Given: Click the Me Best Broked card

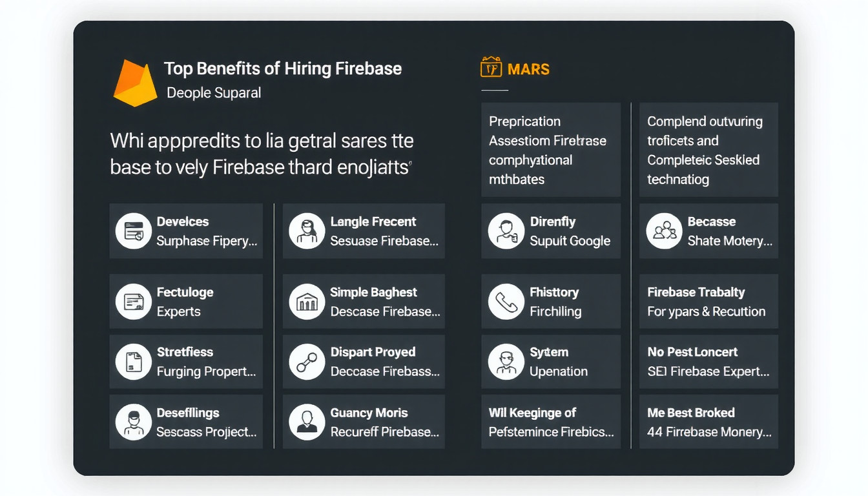Looking at the screenshot, I should [708, 422].
